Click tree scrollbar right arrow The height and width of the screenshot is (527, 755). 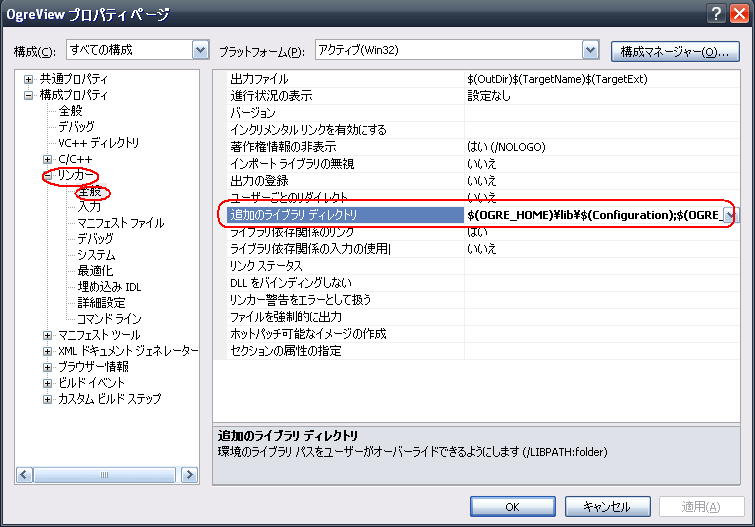pos(190,475)
